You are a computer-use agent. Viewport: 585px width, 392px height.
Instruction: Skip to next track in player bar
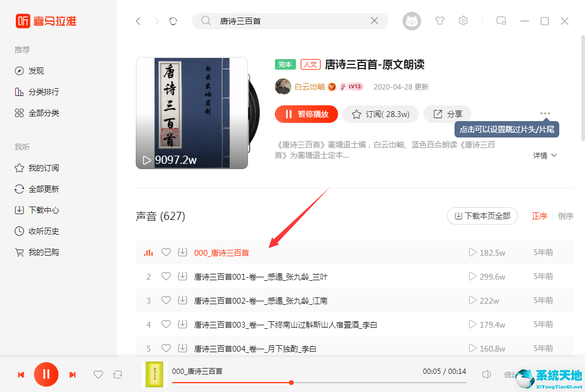coord(73,374)
